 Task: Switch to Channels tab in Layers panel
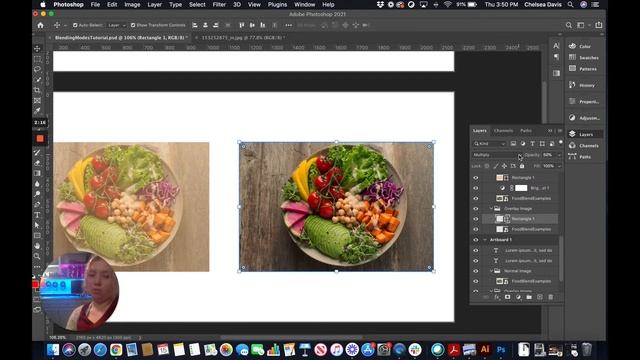[503, 131]
